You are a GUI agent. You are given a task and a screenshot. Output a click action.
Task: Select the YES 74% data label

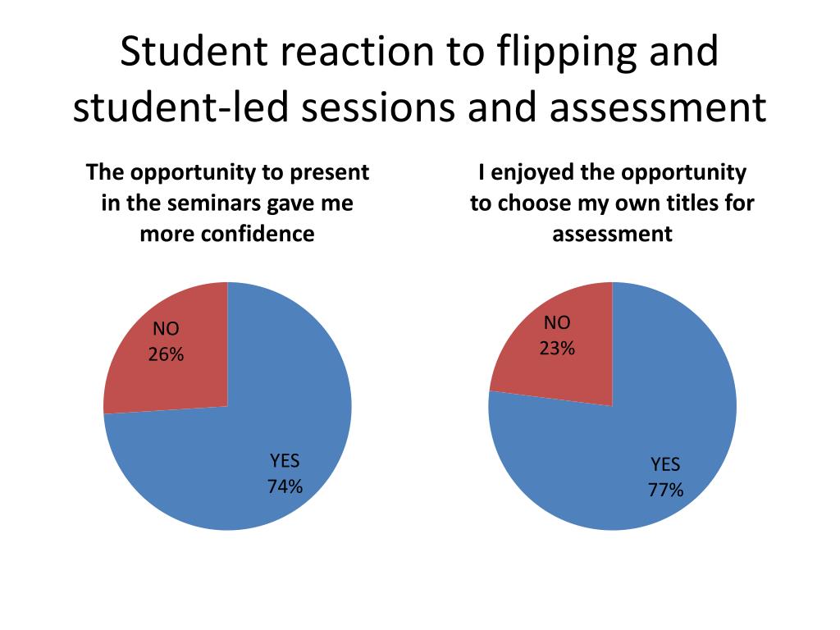(285, 473)
